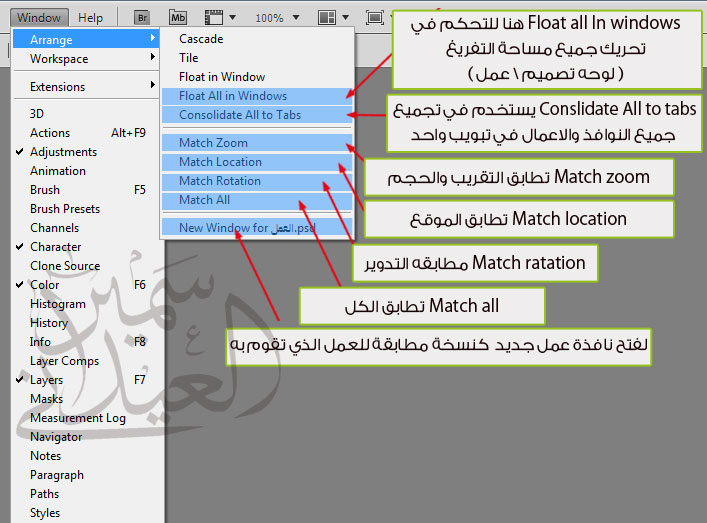
Task: Open the Arrange Documents dropdown arrow
Action: pos(345,18)
